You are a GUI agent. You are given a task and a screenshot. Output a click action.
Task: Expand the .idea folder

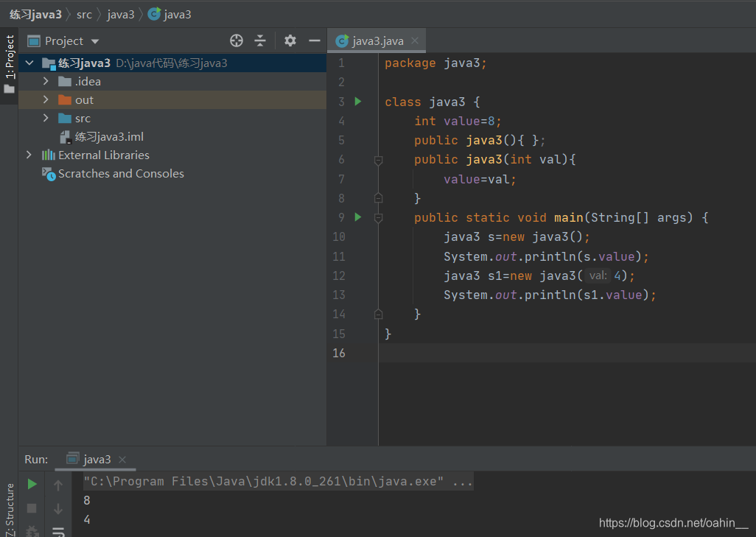pyautogui.click(x=46, y=82)
